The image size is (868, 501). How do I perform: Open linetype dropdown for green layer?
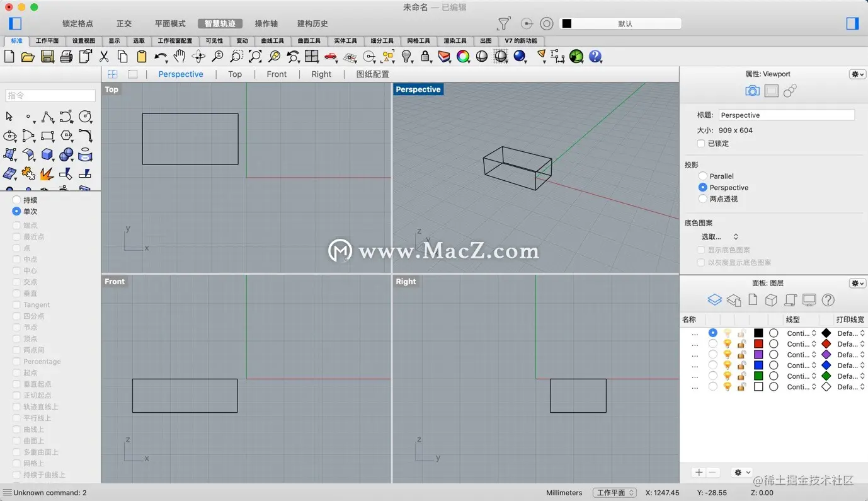tap(802, 376)
